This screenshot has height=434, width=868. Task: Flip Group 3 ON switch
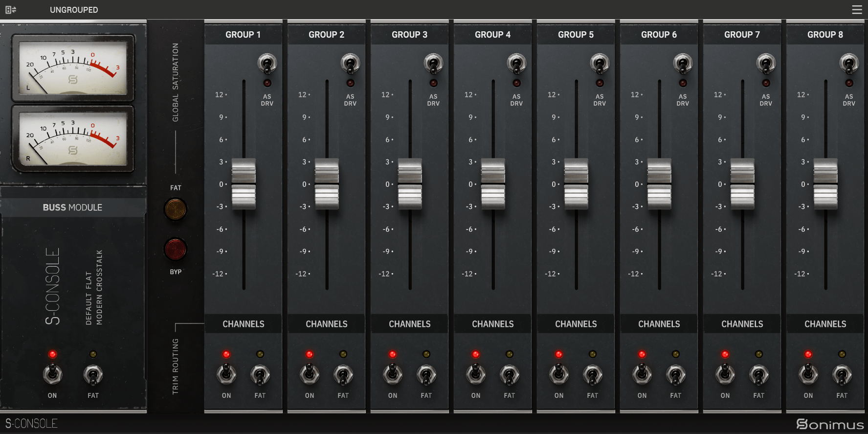pos(393,374)
